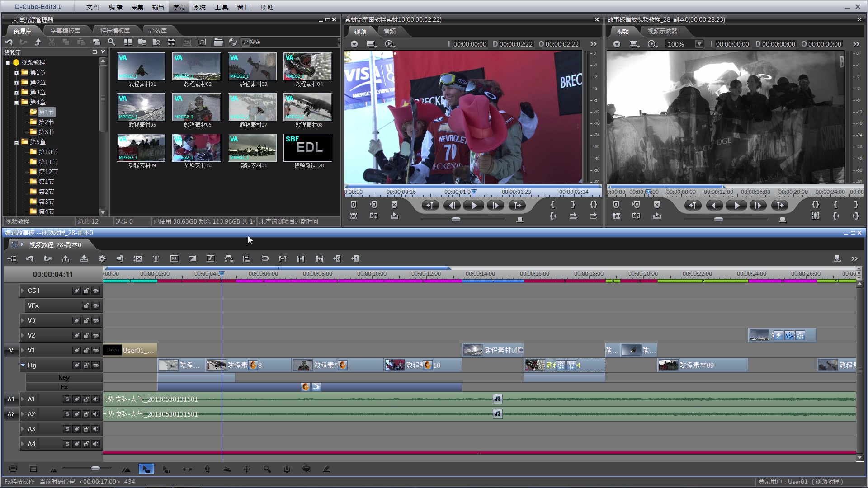Mute the A1 audio track speaker
This screenshot has width=868, height=488.
[95, 399]
